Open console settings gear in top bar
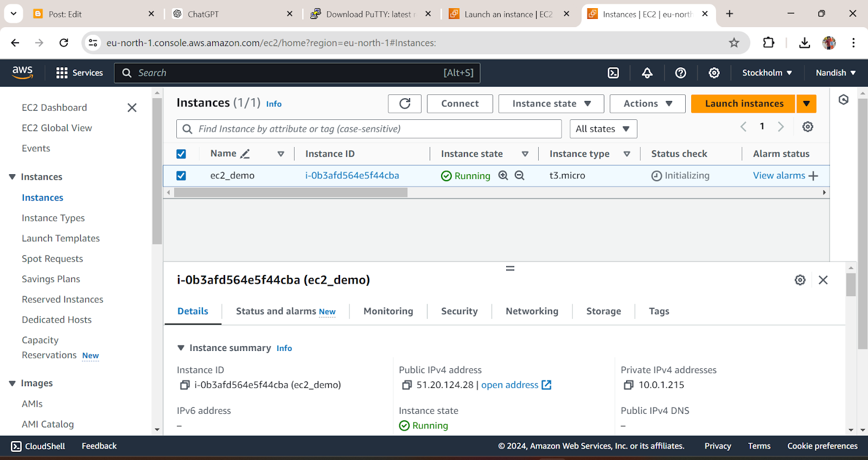 714,73
